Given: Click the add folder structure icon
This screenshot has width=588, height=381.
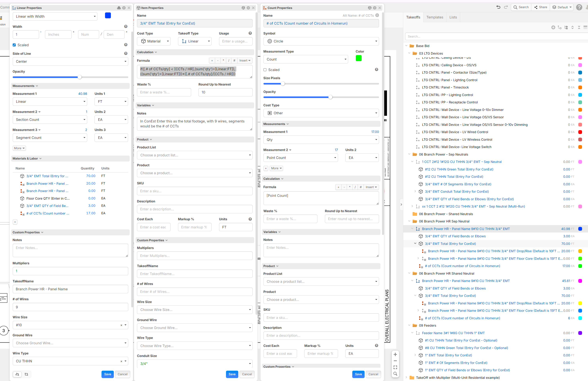Looking at the screenshot, I should point(566,27).
